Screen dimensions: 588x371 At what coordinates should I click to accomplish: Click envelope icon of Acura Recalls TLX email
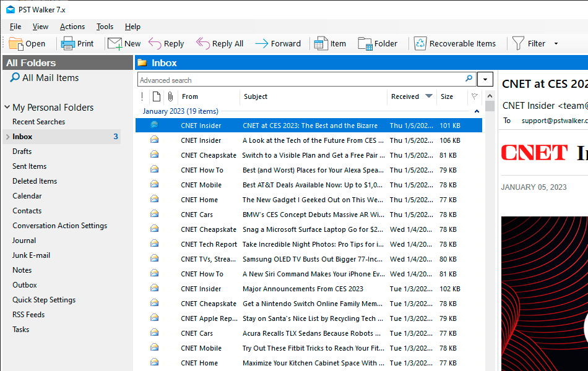(x=154, y=333)
